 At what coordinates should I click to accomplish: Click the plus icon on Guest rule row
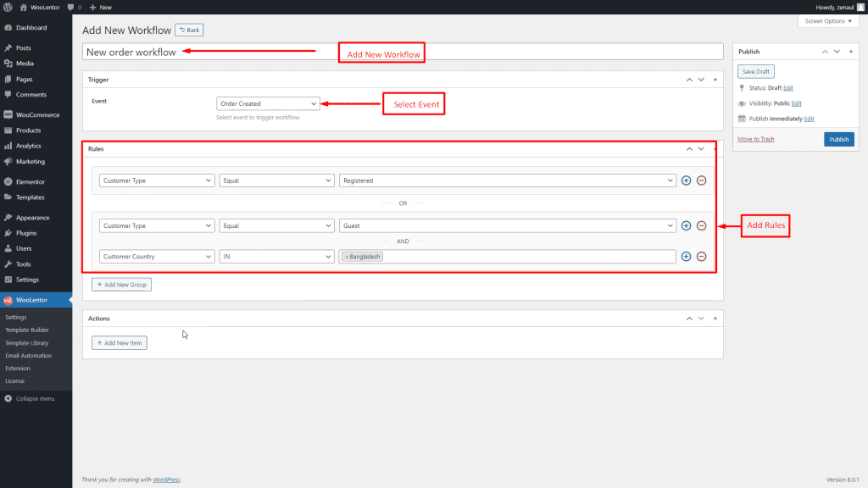(x=686, y=225)
